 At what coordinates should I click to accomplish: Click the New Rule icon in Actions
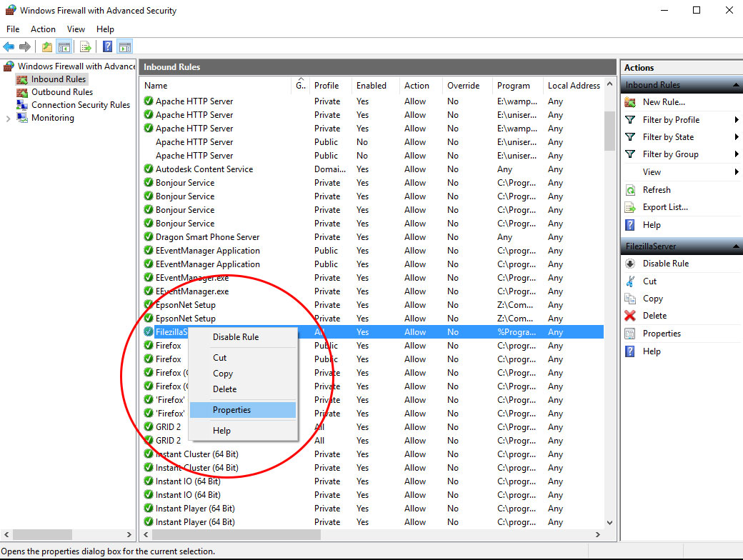(630, 102)
